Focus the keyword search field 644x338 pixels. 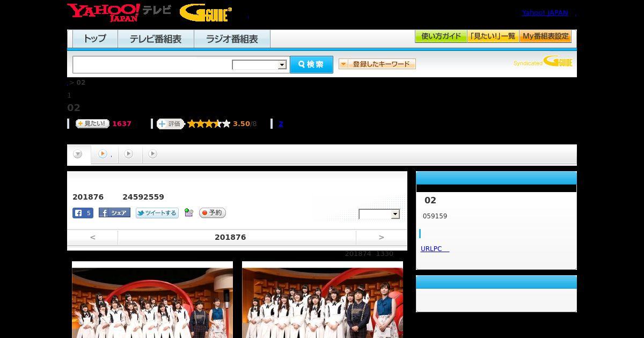152,64
